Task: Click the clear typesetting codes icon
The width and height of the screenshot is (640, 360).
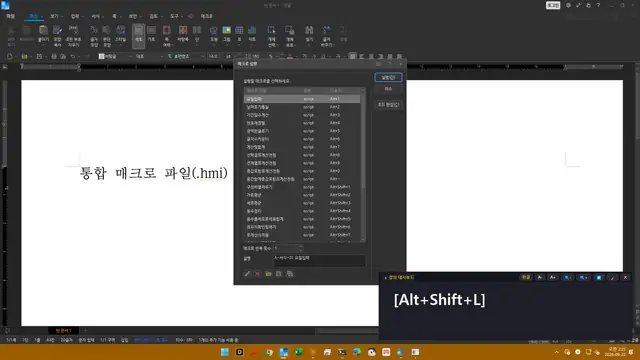Action: coord(73,30)
